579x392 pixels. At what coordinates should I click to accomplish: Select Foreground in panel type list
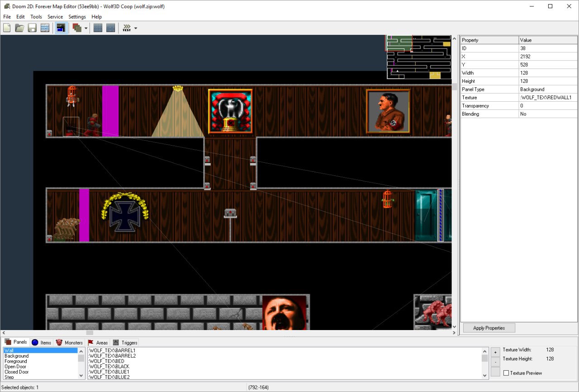coord(40,361)
